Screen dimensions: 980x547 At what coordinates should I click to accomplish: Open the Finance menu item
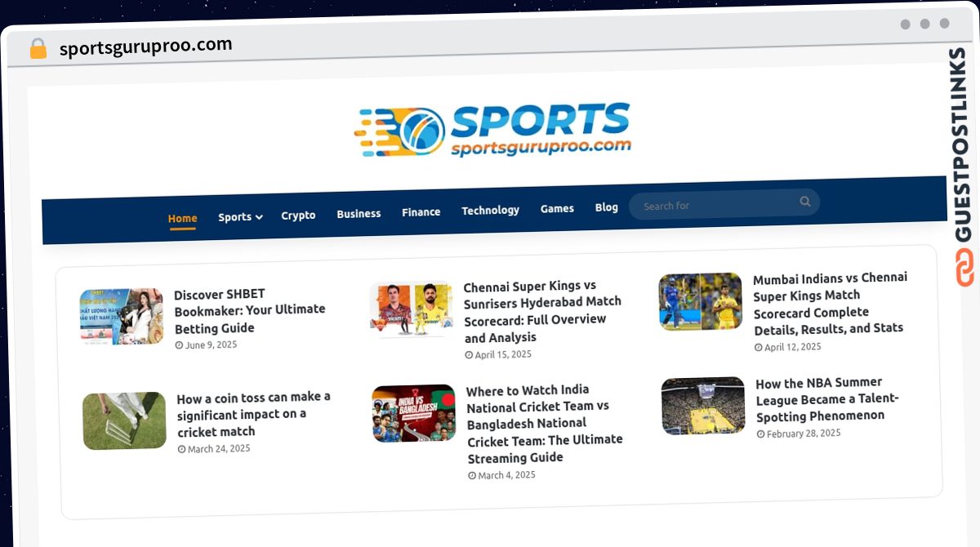click(421, 212)
